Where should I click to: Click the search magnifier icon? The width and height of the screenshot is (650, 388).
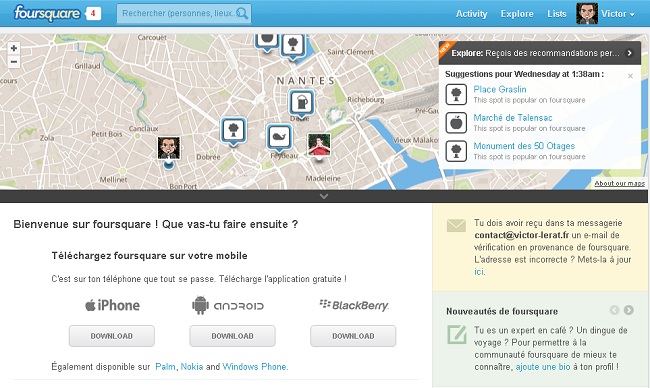(x=242, y=14)
